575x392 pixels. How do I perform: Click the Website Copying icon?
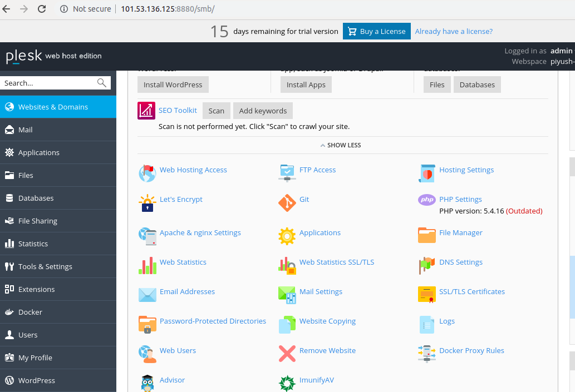(287, 325)
